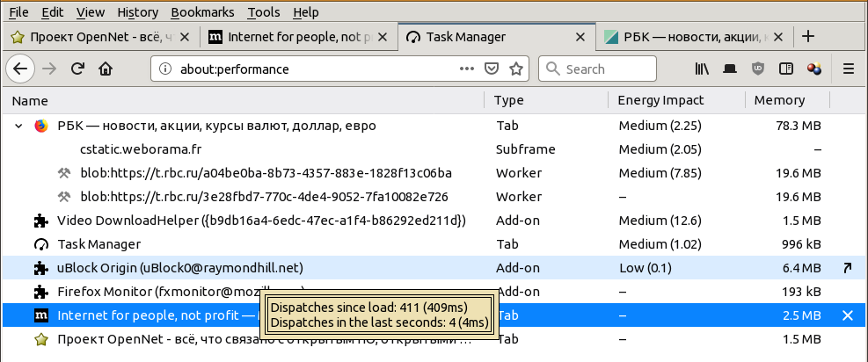
Task: Open a new tab
Action: (x=808, y=37)
